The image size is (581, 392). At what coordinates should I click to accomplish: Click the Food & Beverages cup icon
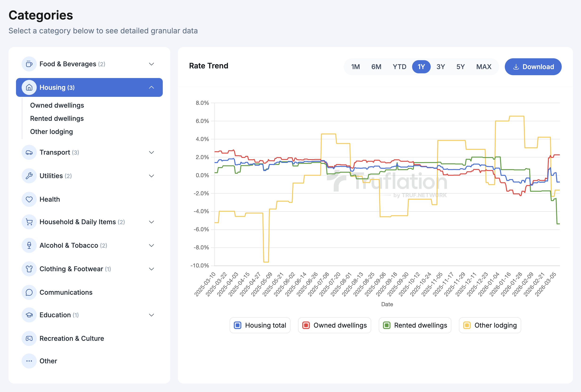29,64
